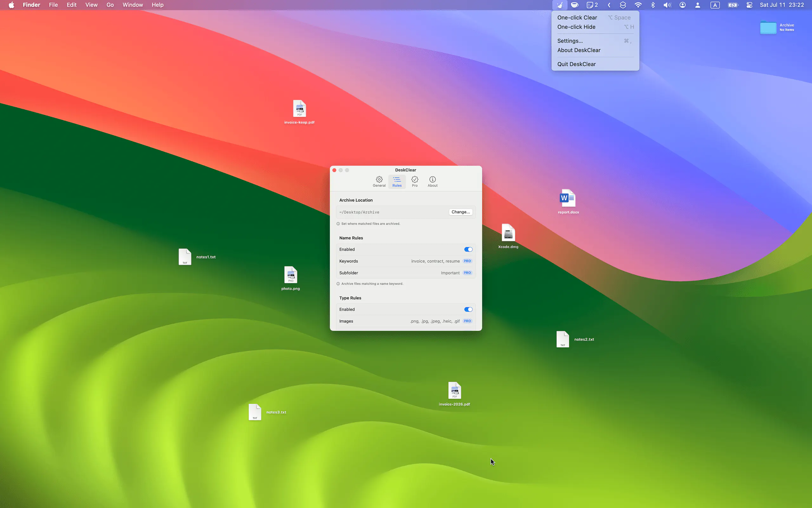Viewport: 812px width, 508px height.
Task: Select report.docx Word file icon
Action: click(568, 198)
